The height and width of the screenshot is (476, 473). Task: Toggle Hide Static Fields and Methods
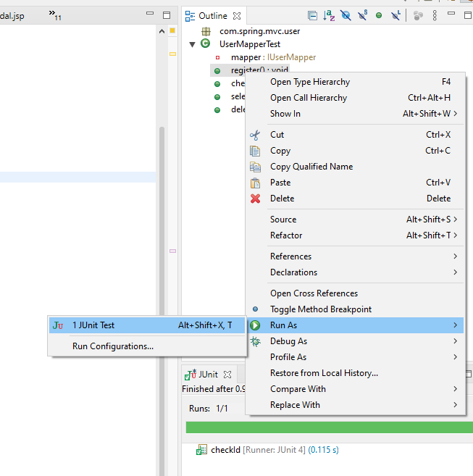tap(362, 15)
